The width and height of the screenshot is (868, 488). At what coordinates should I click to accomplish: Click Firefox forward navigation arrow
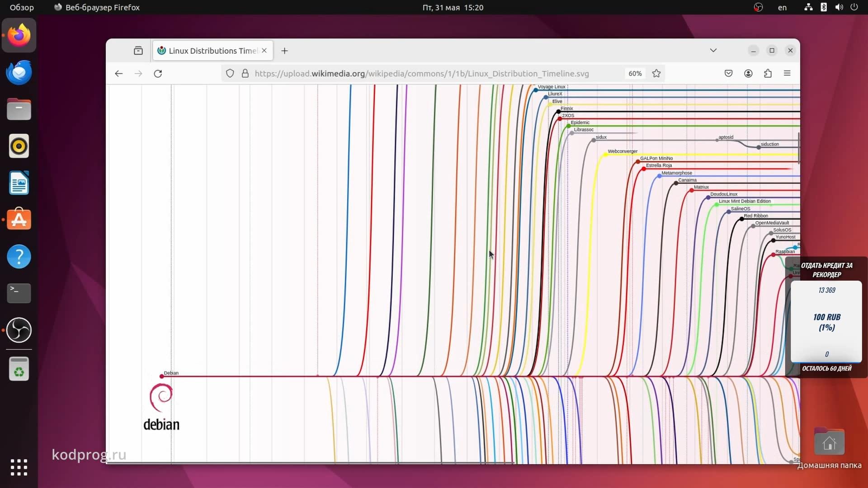click(138, 74)
